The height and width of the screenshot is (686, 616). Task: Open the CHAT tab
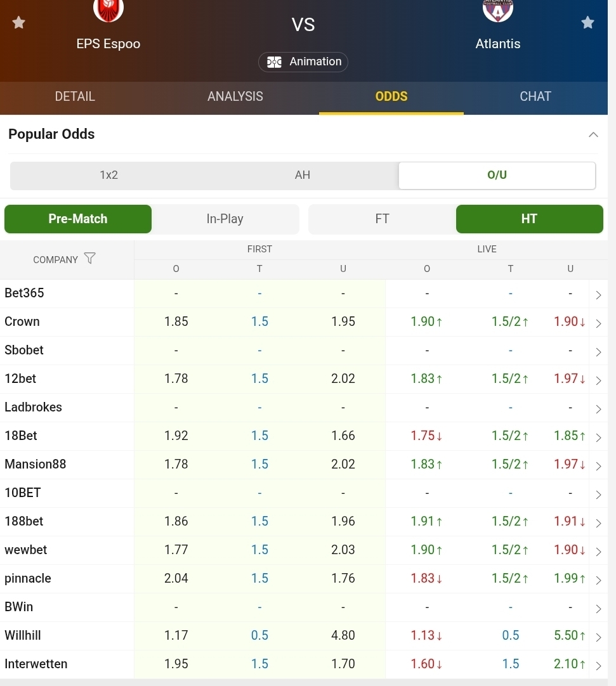click(x=535, y=96)
